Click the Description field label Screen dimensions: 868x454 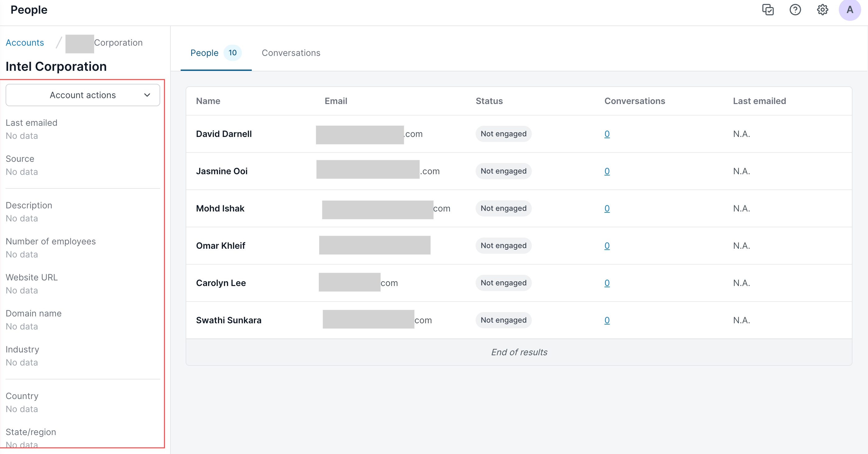(x=29, y=206)
